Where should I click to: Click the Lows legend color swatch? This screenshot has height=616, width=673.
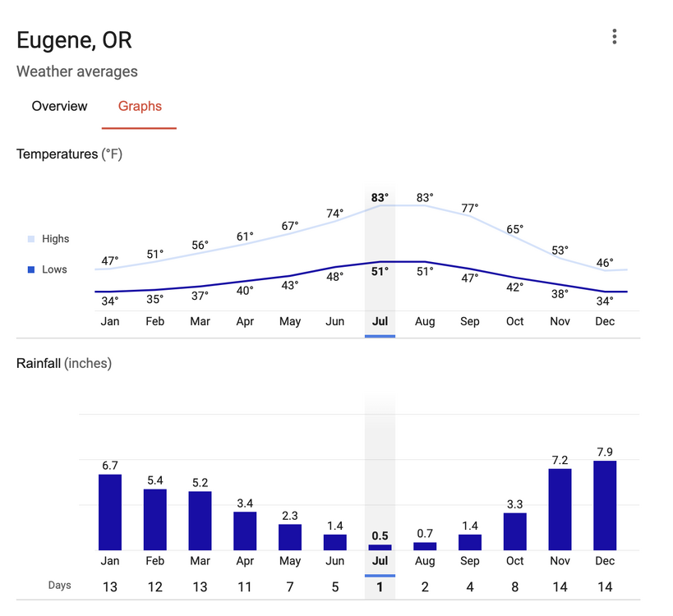(x=31, y=269)
